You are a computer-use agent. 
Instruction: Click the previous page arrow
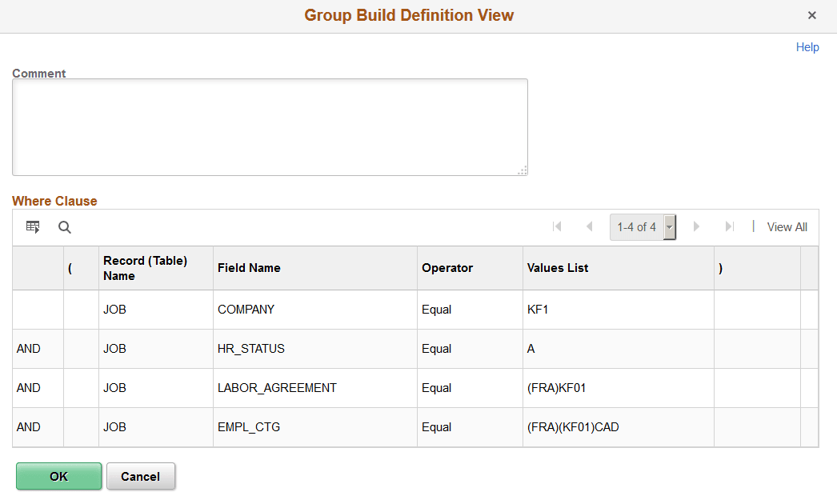[590, 227]
